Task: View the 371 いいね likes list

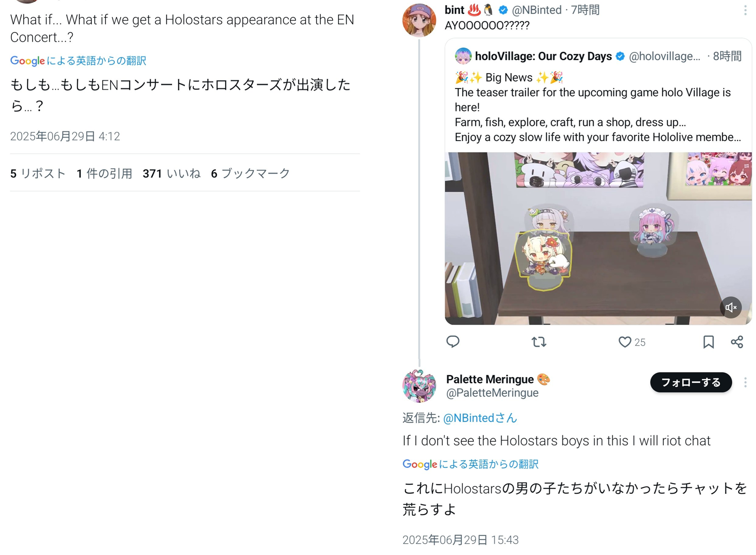Action: [171, 173]
